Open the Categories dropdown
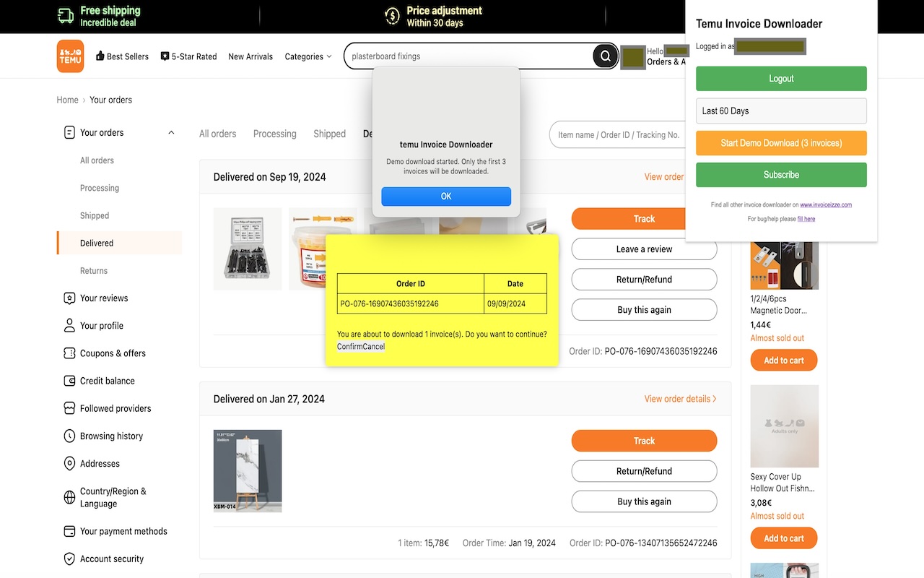Screen dimensions: 924x578 coord(308,56)
